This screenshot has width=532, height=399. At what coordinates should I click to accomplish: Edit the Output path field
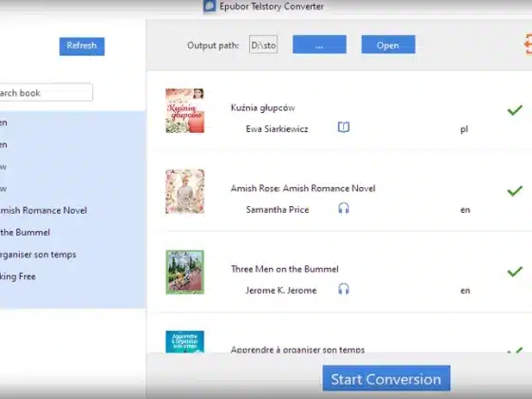tap(263, 45)
